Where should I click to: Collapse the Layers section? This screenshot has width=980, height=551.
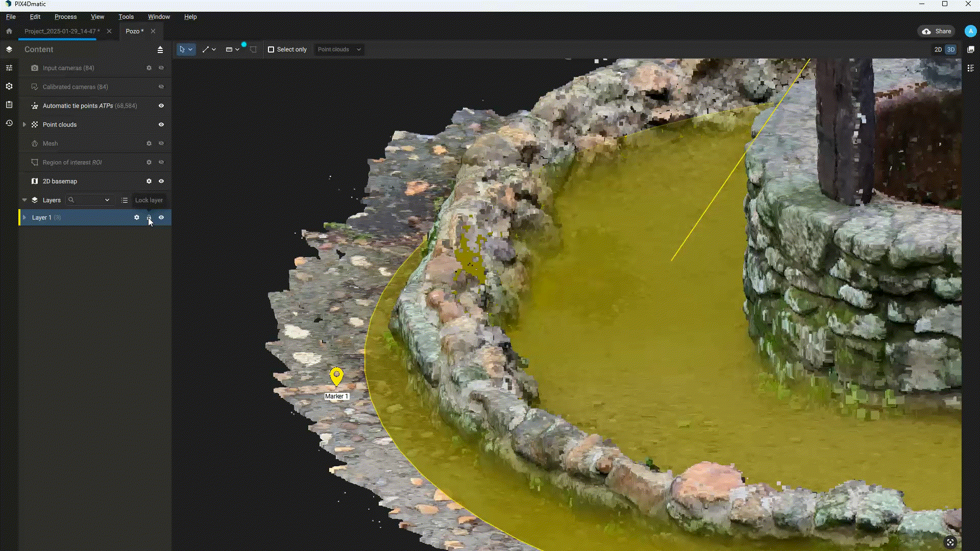24,200
